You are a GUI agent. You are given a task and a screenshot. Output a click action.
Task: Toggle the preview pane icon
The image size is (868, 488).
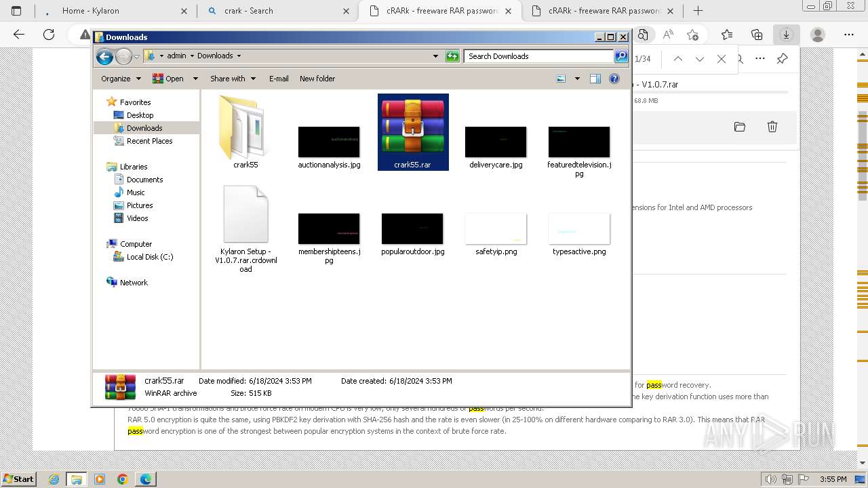[595, 79]
